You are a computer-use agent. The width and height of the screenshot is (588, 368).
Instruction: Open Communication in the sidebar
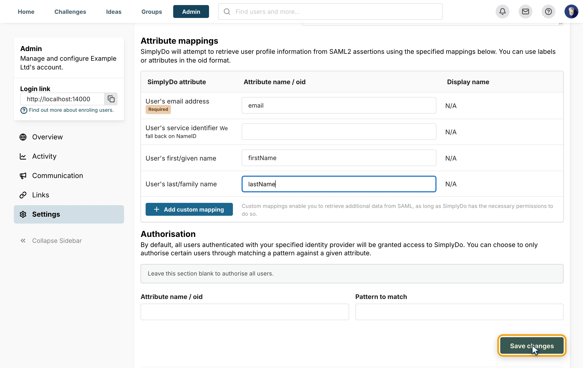click(x=69, y=175)
